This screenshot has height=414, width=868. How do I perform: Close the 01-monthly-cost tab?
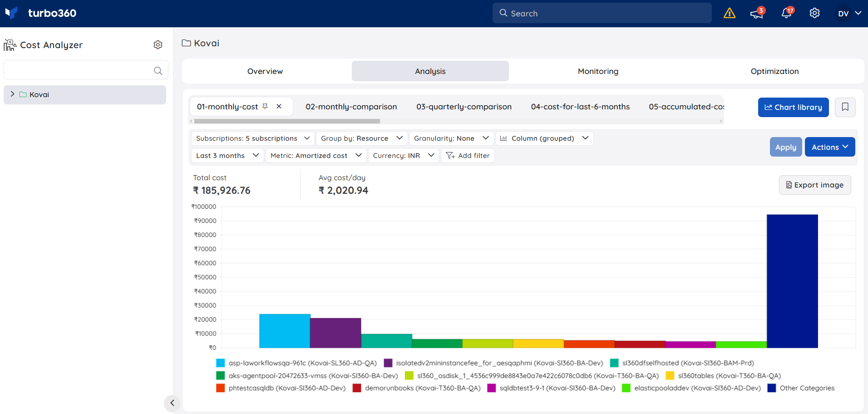pos(279,106)
